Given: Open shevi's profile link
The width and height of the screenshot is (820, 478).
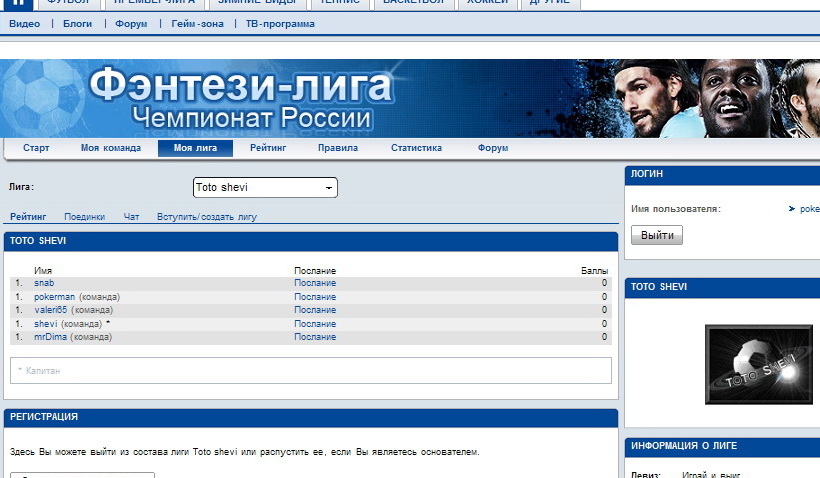Looking at the screenshot, I should coord(45,324).
